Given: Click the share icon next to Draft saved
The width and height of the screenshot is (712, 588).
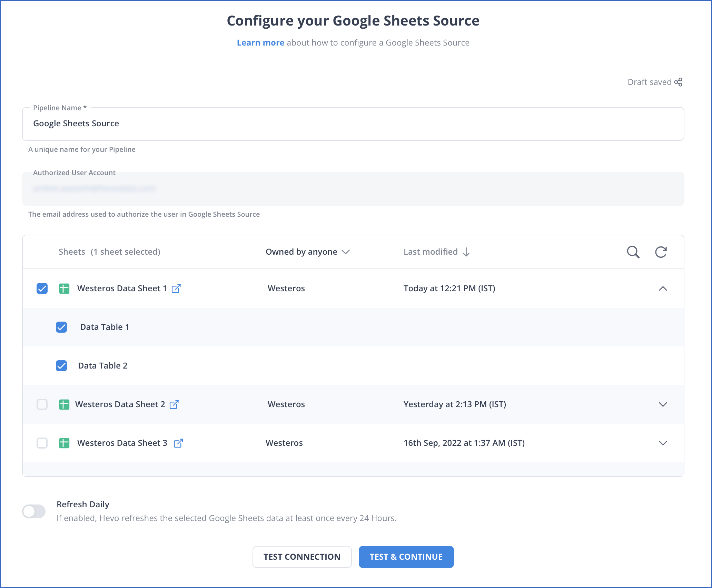Looking at the screenshot, I should pos(678,82).
